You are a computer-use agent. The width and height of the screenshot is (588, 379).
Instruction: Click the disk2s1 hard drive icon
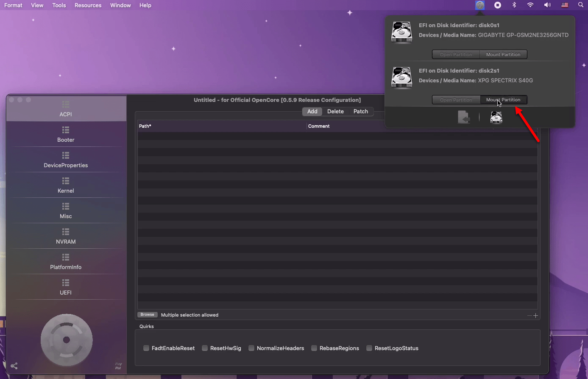coord(401,78)
